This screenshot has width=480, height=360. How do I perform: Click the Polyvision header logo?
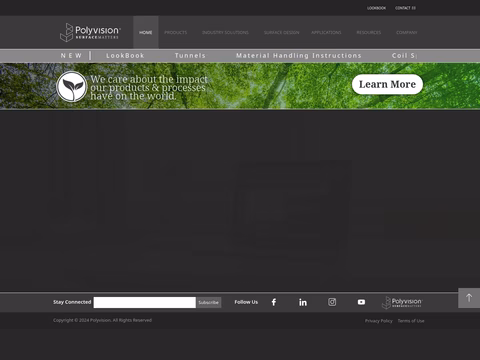[90, 32]
